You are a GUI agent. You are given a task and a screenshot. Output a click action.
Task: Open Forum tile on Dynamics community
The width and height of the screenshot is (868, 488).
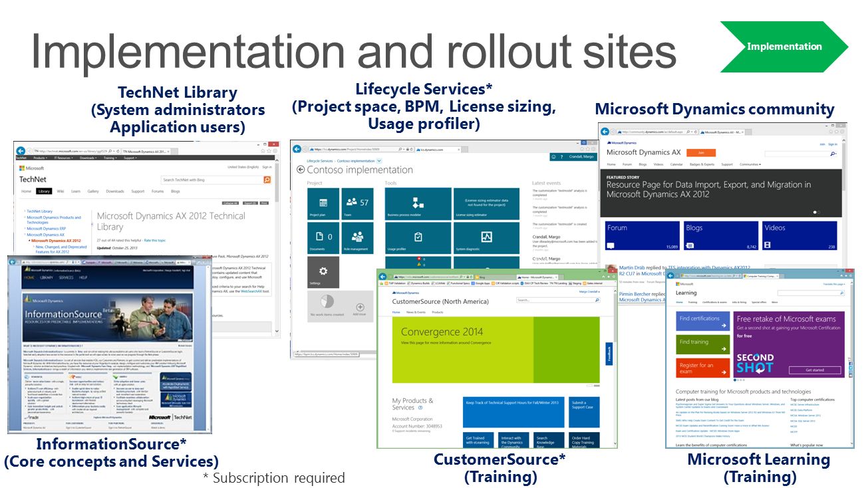pos(643,236)
